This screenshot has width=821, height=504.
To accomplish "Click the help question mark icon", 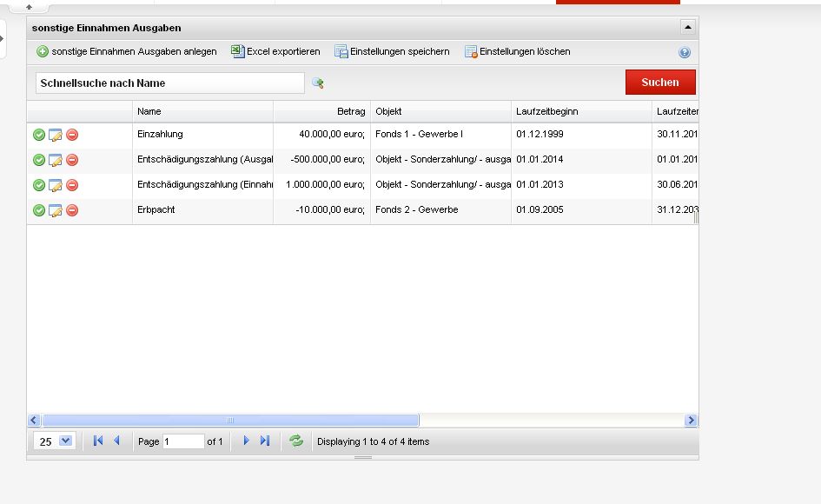I will pyautogui.click(x=685, y=52).
